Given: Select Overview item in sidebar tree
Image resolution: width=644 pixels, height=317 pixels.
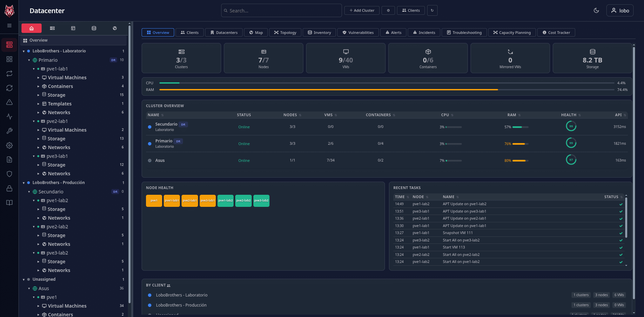Looking at the screenshot, I should pyautogui.click(x=74, y=40).
